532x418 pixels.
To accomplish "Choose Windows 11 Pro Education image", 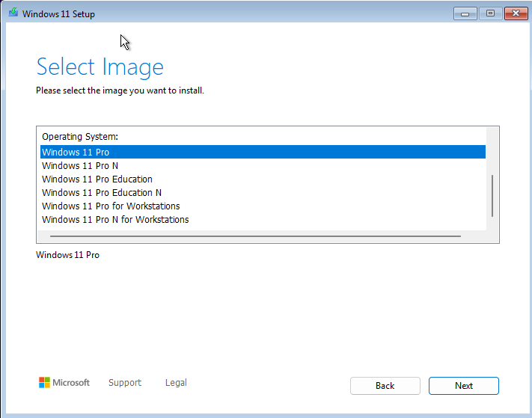I will point(97,179).
